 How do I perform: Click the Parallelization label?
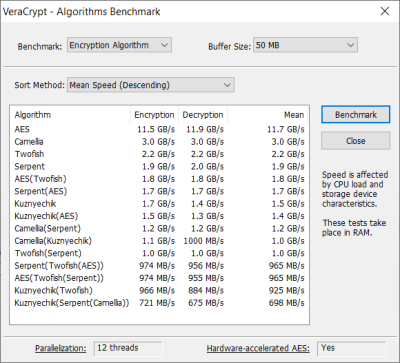(x=61, y=349)
